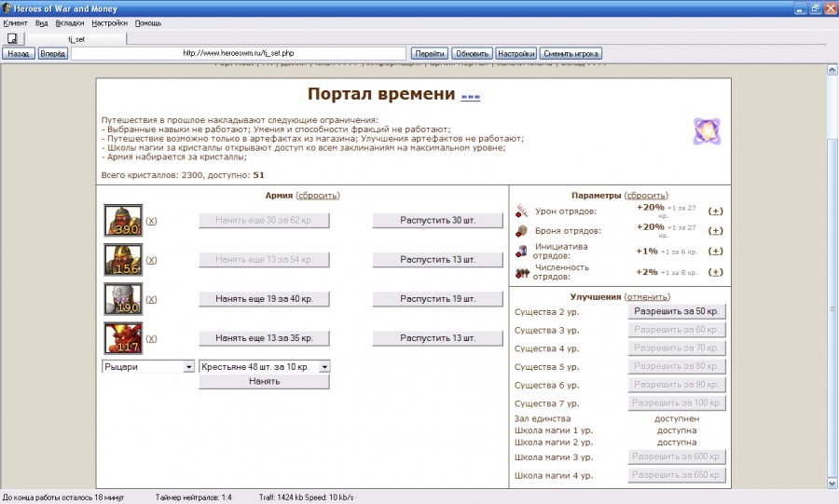
Task: Select the 190-count unit portrait
Action: 123,299
